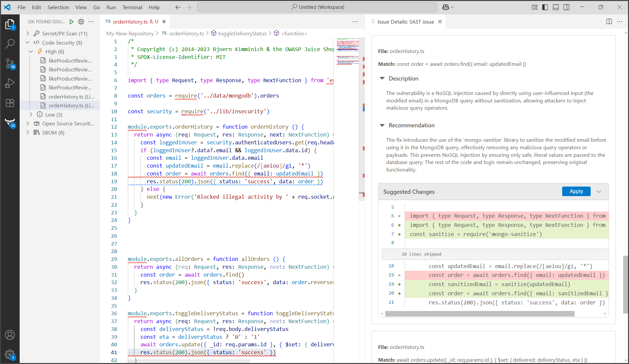Collapse the Description section
Image resolution: width=629 pixels, height=364 pixels.
click(x=382, y=79)
